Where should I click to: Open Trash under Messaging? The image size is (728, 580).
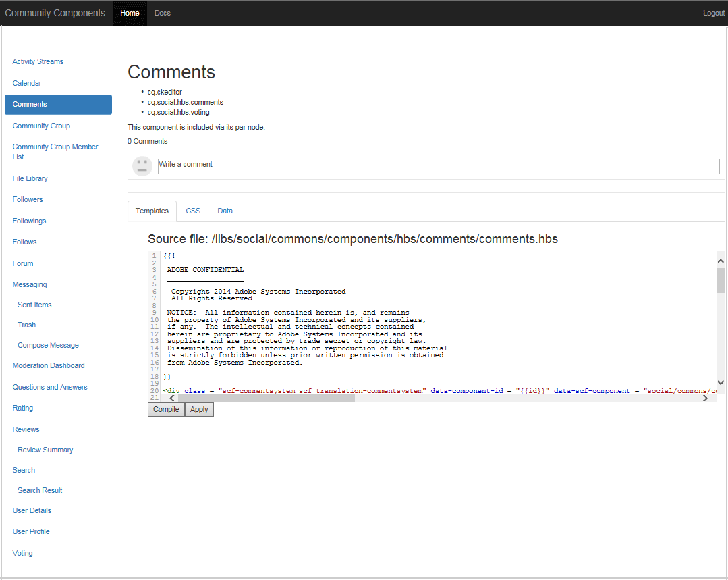click(x=26, y=325)
